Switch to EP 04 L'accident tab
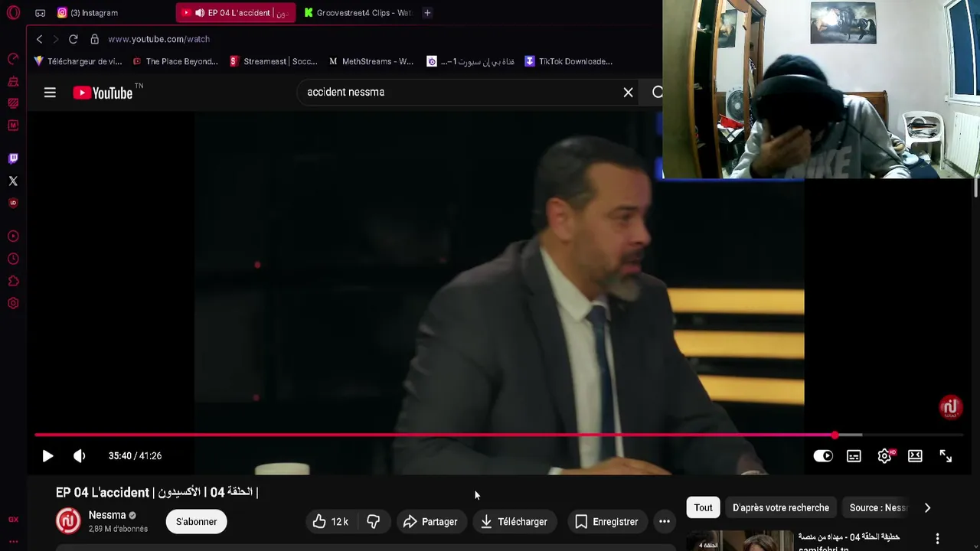The height and width of the screenshot is (551, 980). (x=235, y=13)
